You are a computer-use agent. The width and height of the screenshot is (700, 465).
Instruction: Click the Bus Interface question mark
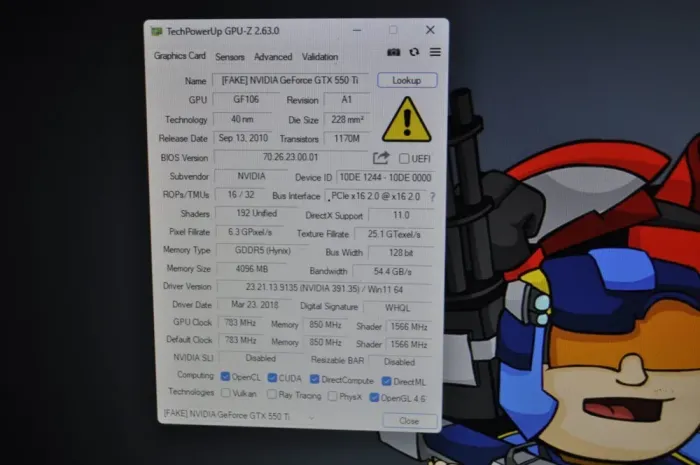432,197
